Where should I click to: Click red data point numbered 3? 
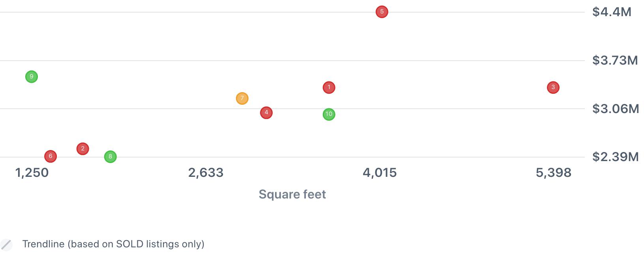pos(553,87)
